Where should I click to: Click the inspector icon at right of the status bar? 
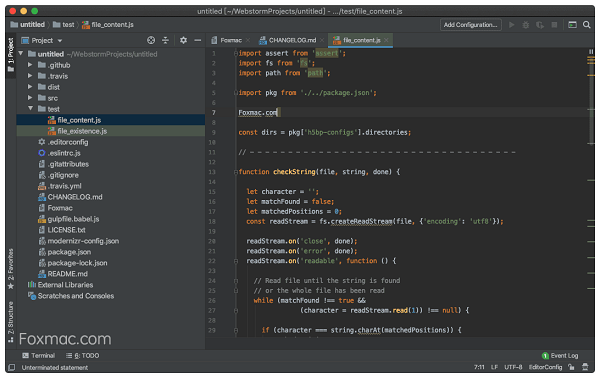tap(585, 367)
